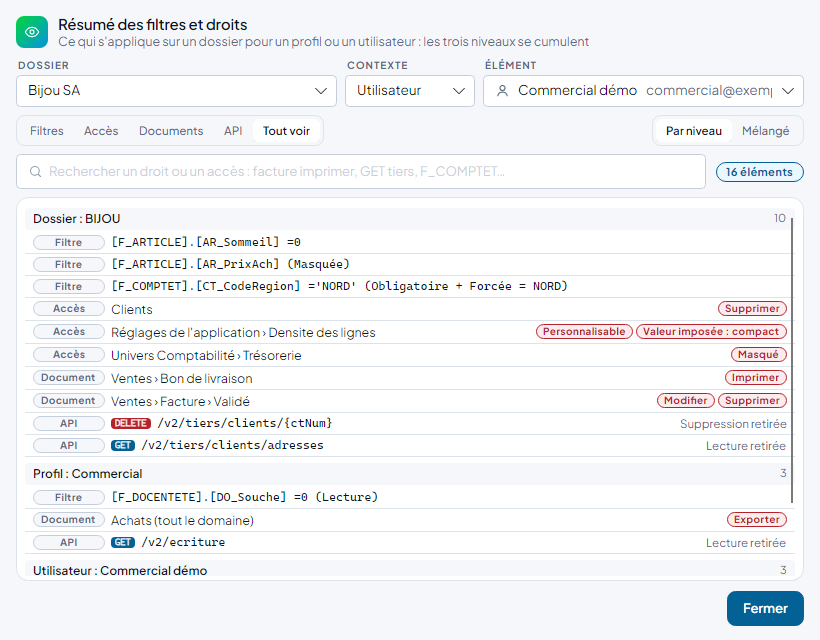
Task: Switch to the Filtres tab
Action: pyautogui.click(x=47, y=131)
